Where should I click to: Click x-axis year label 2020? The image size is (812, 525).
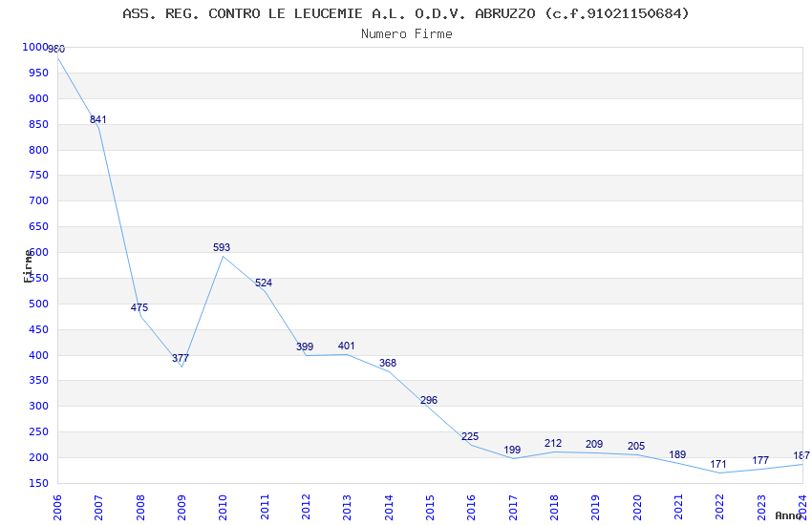click(x=637, y=508)
